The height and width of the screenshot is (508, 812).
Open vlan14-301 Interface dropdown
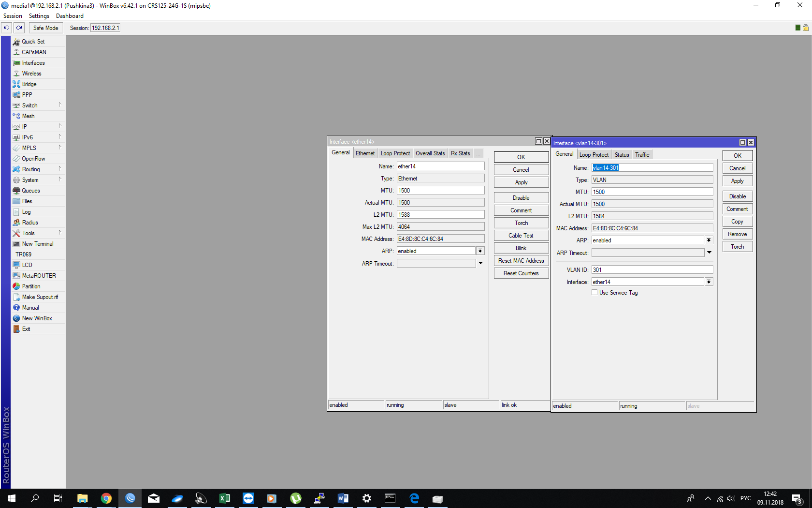click(709, 282)
